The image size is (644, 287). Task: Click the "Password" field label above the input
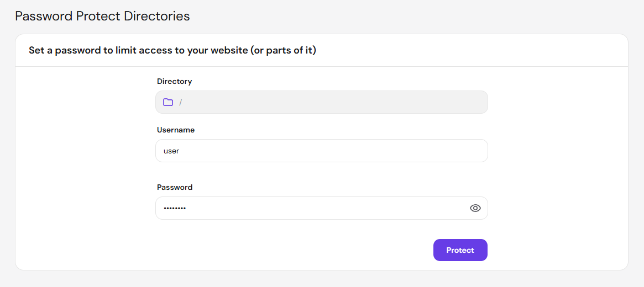click(x=175, y=187)
